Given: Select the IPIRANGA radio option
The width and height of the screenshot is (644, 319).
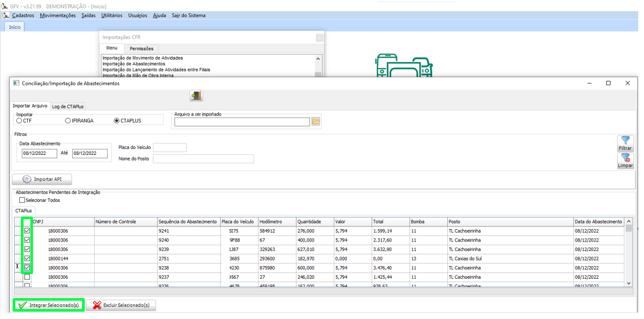Looking at the screenshot, I should coord(68,121).
